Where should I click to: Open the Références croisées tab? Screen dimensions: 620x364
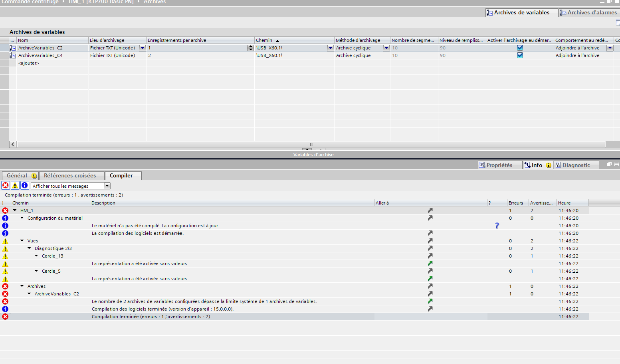[70, 176]
